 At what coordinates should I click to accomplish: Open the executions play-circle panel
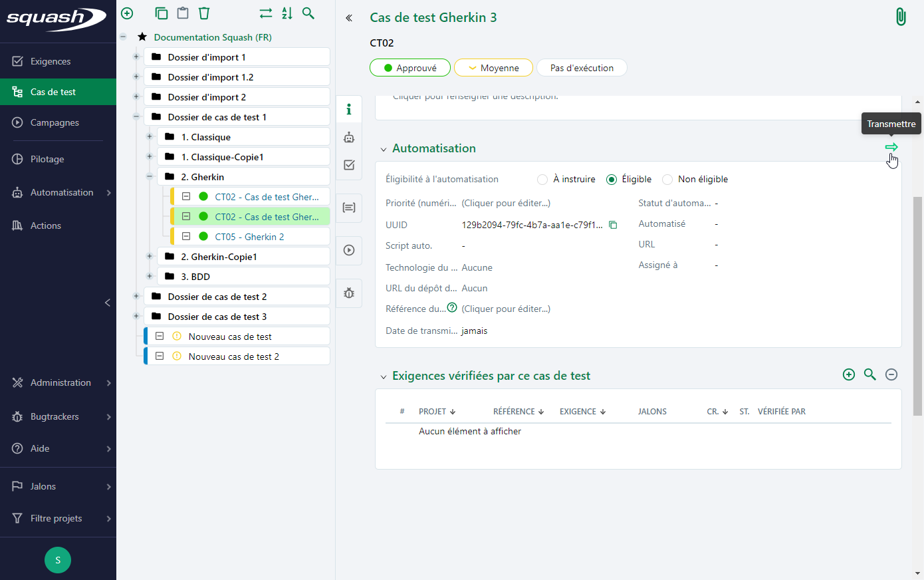349,250
